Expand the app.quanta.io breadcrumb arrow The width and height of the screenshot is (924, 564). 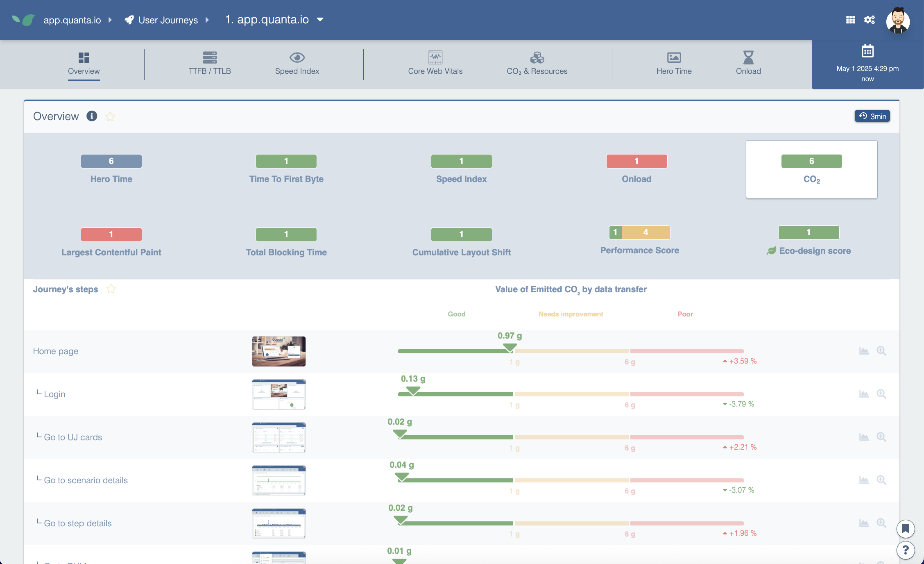click(x=110, y=20)
